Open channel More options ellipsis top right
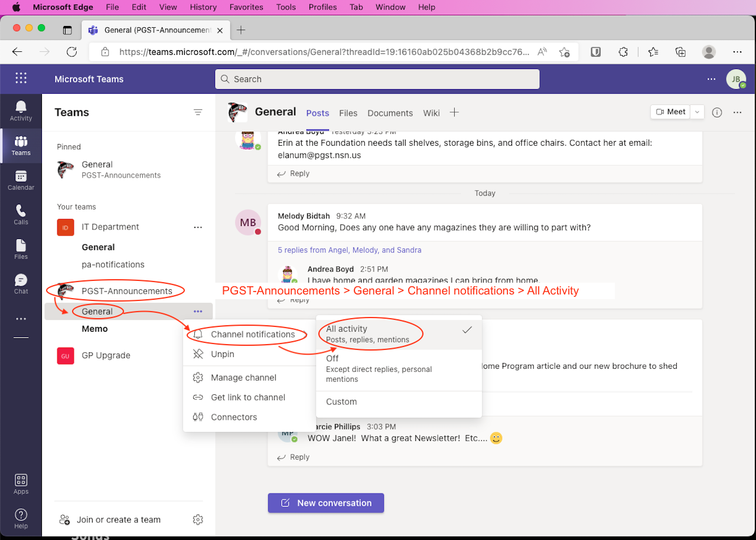The height and width of the screenshot is (540, 756). (737, 112)
